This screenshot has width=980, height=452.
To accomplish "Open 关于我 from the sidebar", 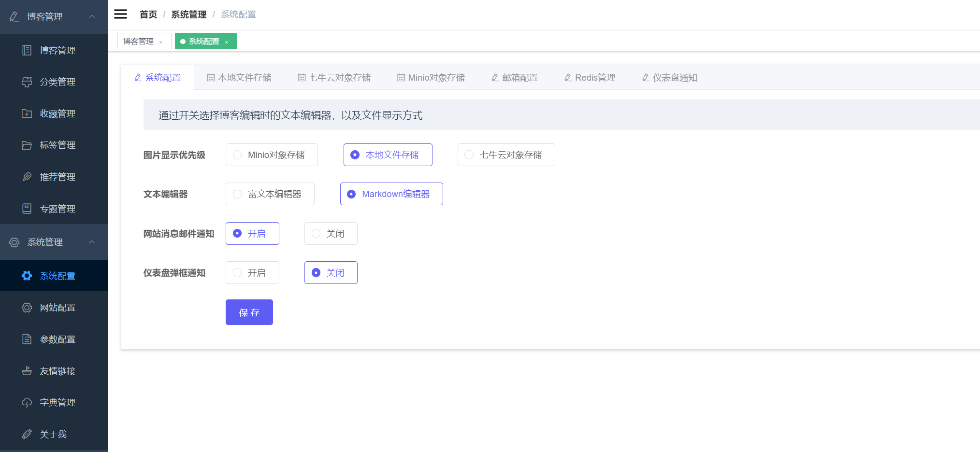I will point(54,434).
